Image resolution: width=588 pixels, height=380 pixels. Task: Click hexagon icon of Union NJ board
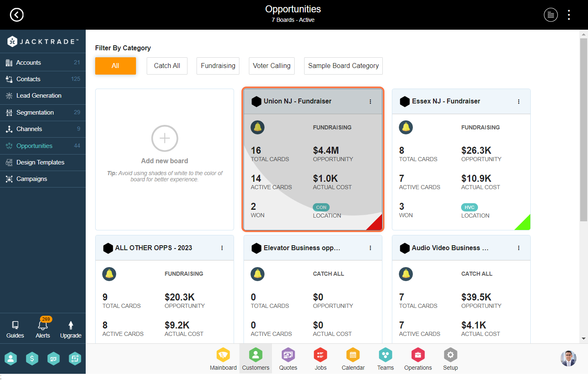pyautogui.click(x=256, y=101)
